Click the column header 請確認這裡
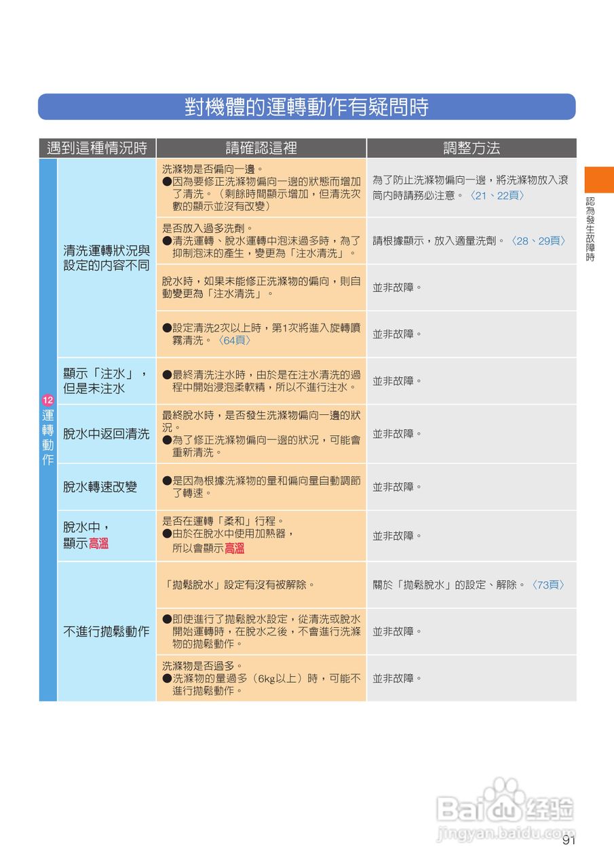Viewport: 614px width, 868px height. (261, 148)
